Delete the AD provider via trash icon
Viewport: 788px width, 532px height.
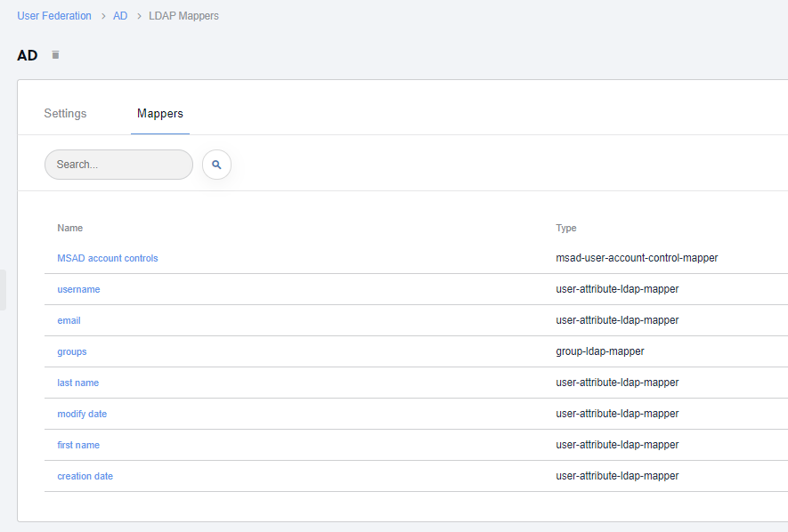pyautogui.click(x=56, y=54)
